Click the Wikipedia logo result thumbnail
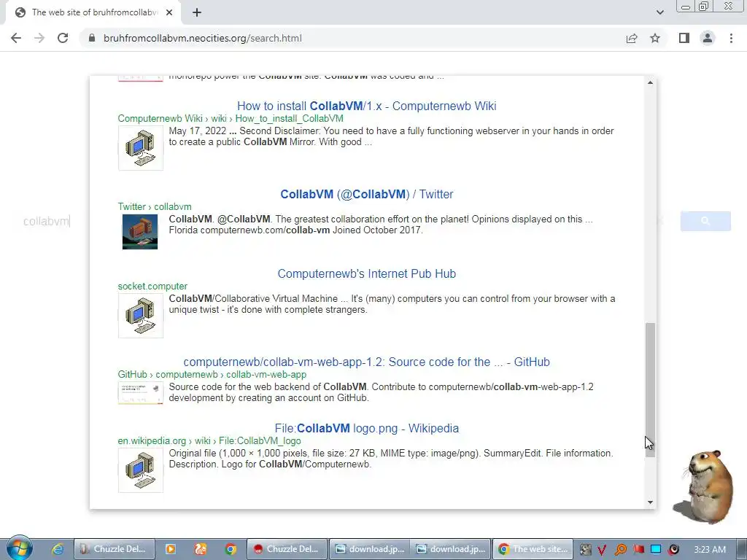747x560 pixels. click(x=141, y=470)
